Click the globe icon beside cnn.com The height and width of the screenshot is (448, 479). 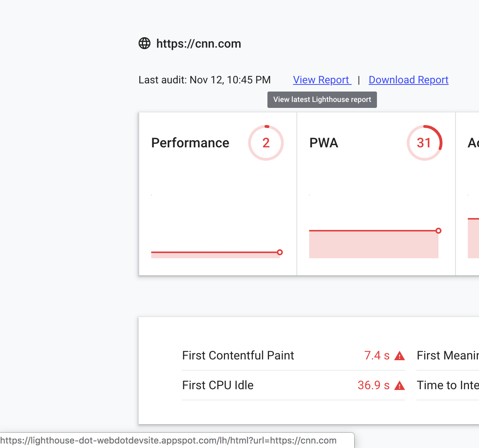144,43
